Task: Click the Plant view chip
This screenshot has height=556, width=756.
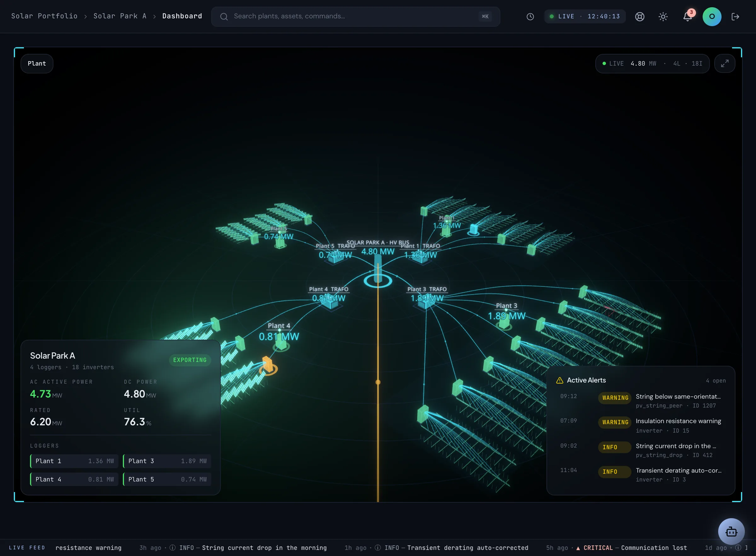Action: point(37,64)
